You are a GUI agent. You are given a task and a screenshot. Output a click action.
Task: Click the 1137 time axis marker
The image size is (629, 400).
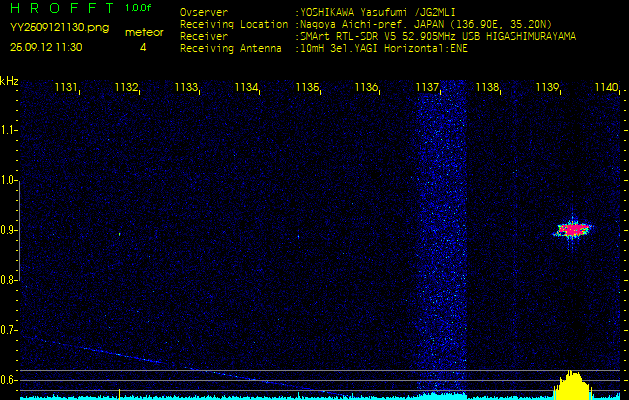point(427,87)
